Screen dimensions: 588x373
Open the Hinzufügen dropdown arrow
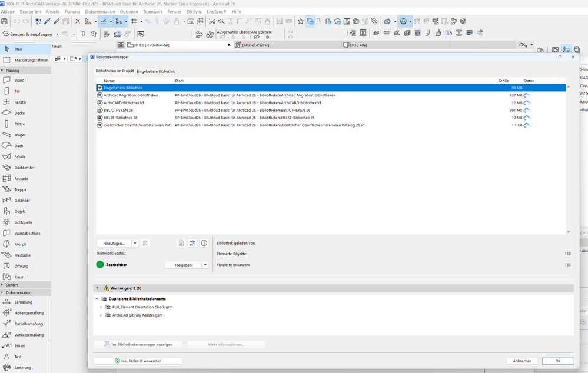tap(135, 244)
